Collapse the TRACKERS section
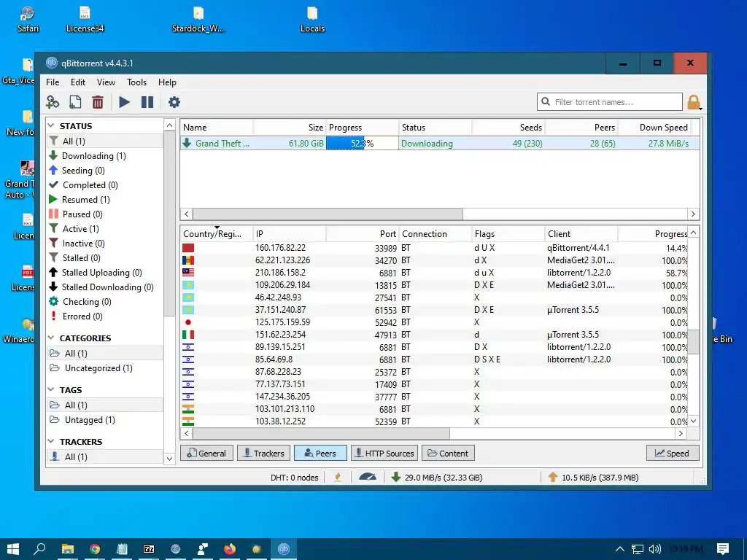 point(51,441)
